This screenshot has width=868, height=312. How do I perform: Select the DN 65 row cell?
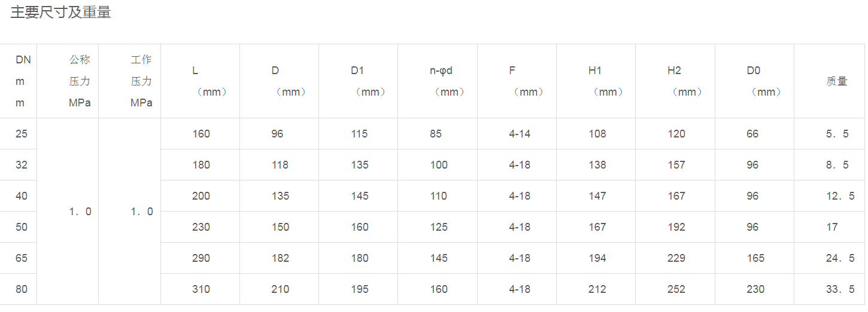tap(22, 258)
